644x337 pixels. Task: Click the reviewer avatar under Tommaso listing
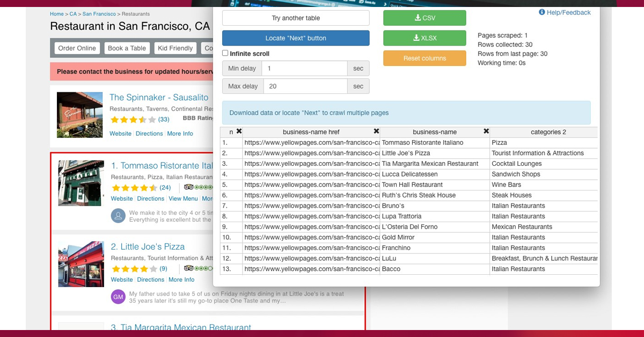click(x=118, y=216)
